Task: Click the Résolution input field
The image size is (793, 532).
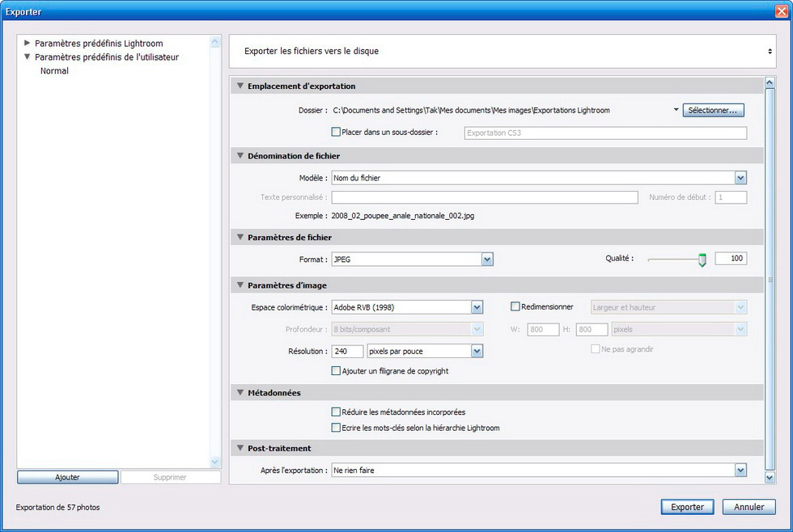Action: 348,351
